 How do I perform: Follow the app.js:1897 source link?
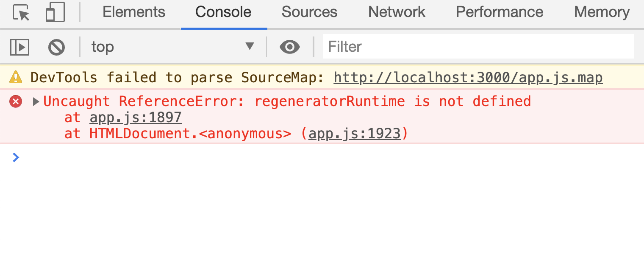(136, 118)
